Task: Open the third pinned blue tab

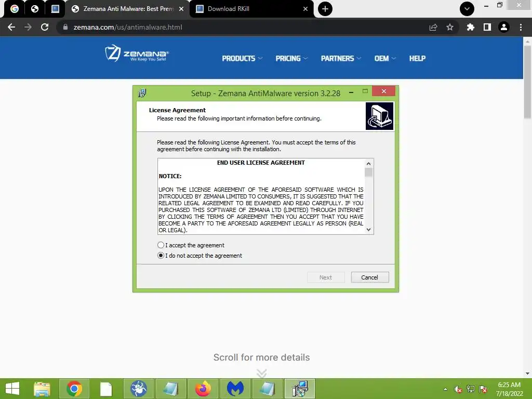Action: (55, 9)
